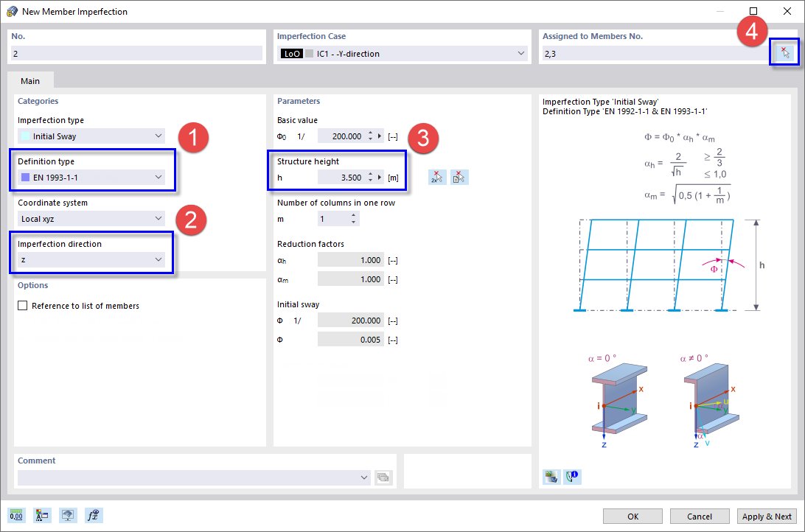Image resolution: width=805 pixels, height=532 pixels.
Task: Click the image print icon below the preview
Action: [552, 477]
